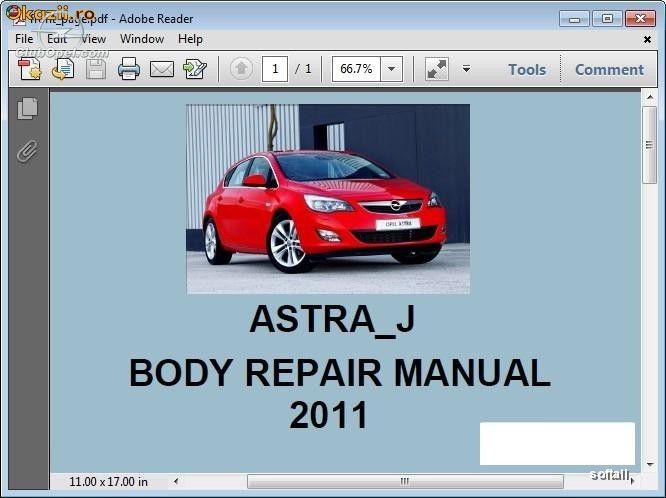This screenshot has width=666, height=498.
Task: Open the Edit menu
Action: (x=57, y=39)
